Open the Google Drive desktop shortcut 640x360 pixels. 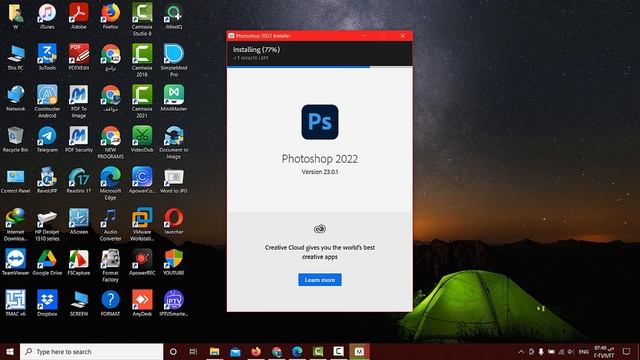point(47,263)
